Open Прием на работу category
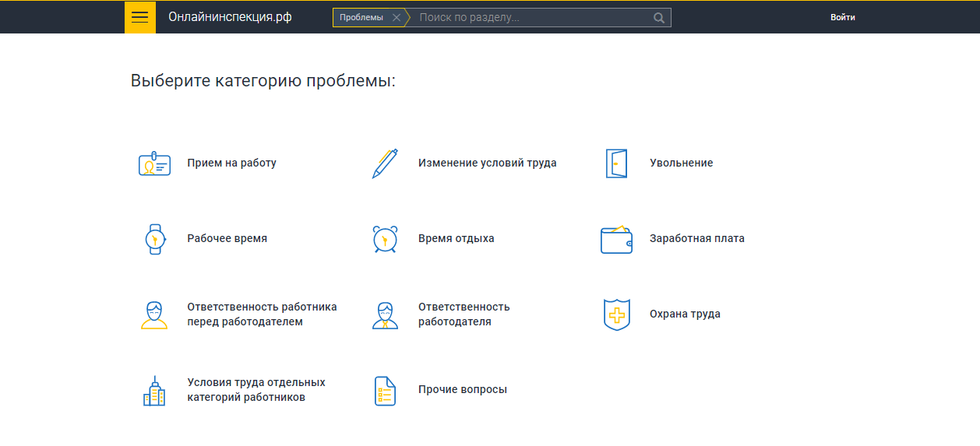 click(231, 163)
